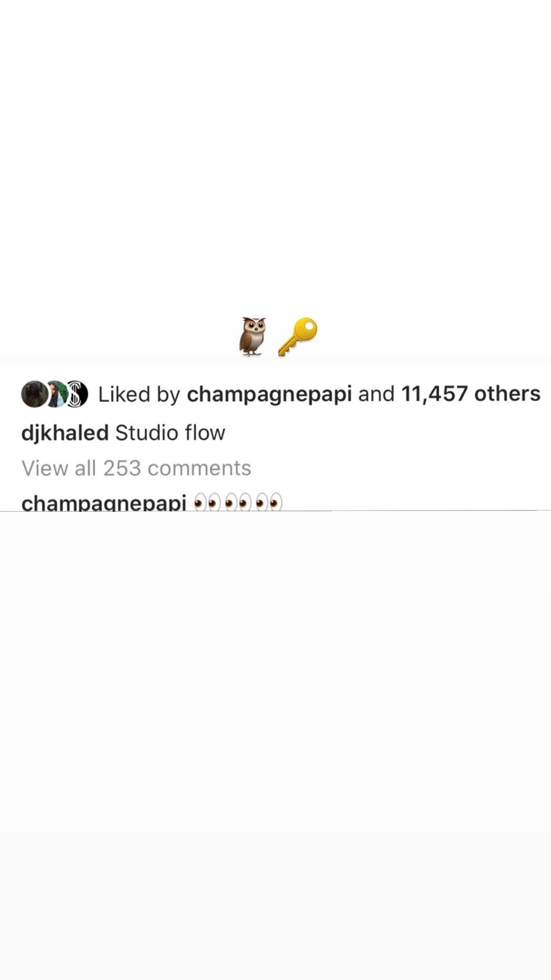This screenshot has height=980, width=551.
Task: Tap the word 'others' in likes count
Action: (507, 394)
